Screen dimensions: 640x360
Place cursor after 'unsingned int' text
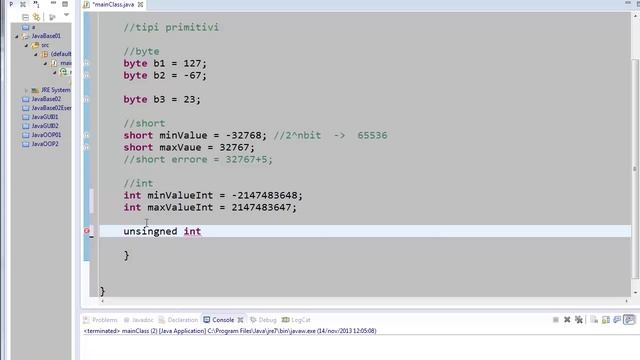[x=202, y=231]
